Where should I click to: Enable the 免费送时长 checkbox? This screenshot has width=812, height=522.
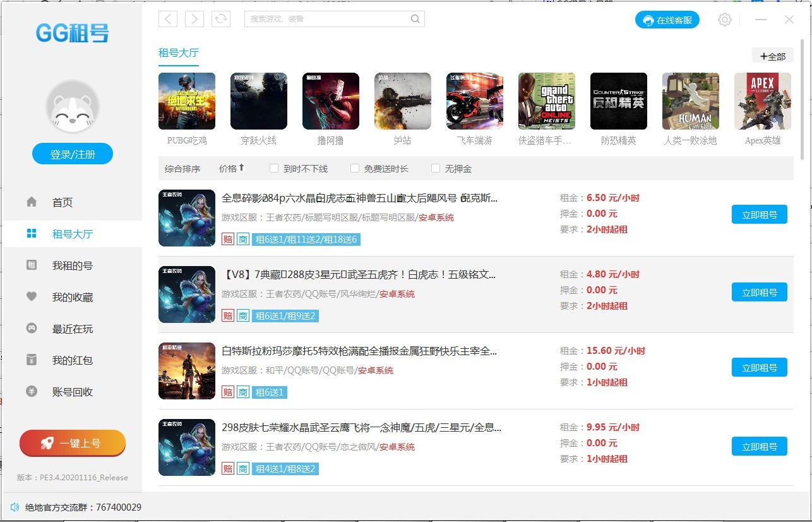point(355,168)
